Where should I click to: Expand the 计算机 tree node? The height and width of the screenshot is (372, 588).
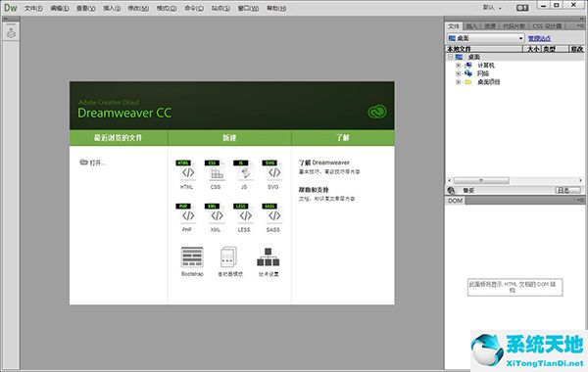pos(458,66)
